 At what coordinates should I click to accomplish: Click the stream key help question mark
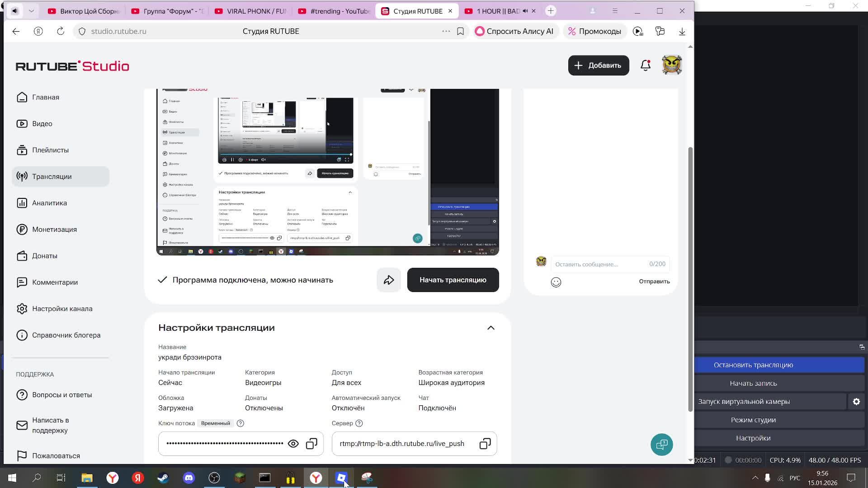tap(241, 423)
